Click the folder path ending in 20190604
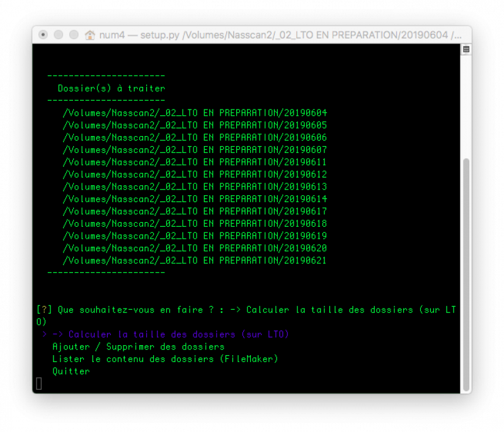This screenshot has height=432, width=504. coord(195,113)
